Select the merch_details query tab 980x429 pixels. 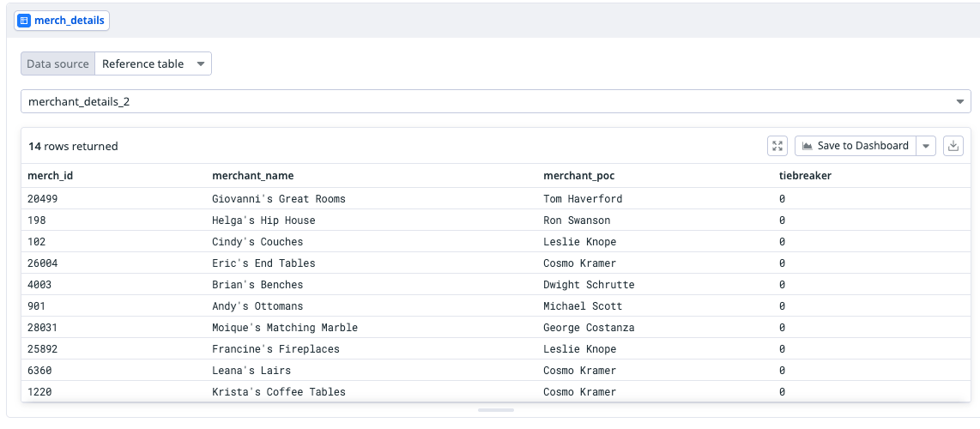point(62,21)
